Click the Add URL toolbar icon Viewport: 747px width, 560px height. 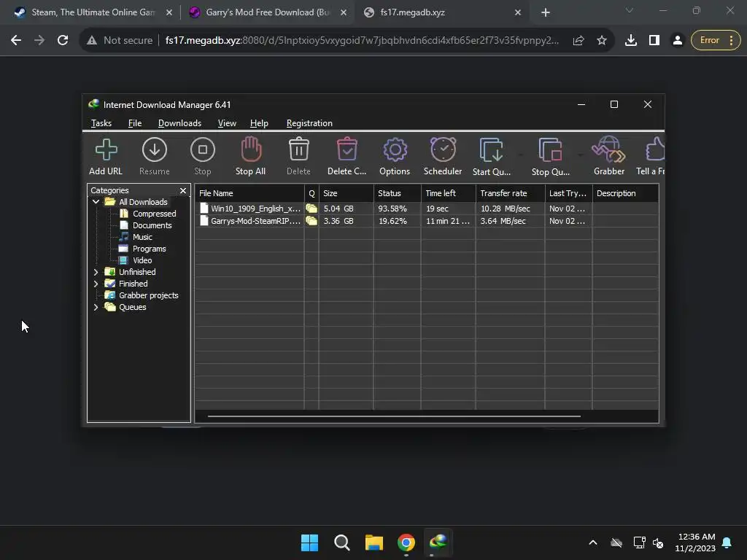(106, 150)
